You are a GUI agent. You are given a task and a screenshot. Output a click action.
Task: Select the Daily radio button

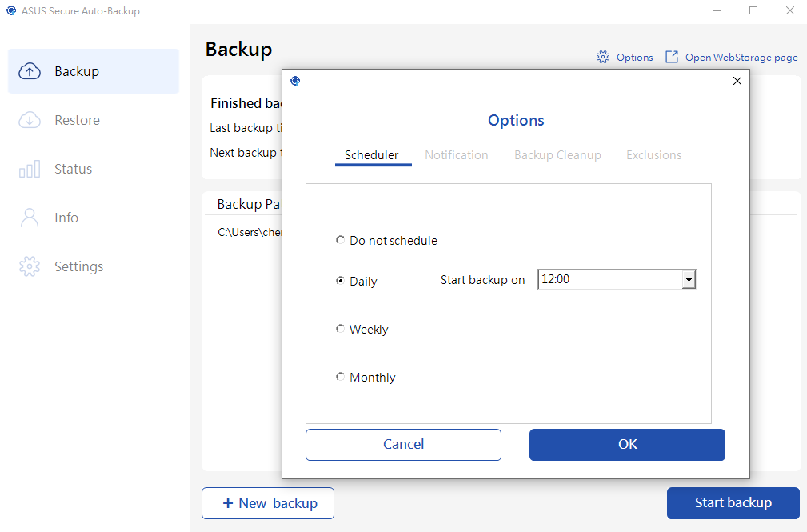point(340,281)
